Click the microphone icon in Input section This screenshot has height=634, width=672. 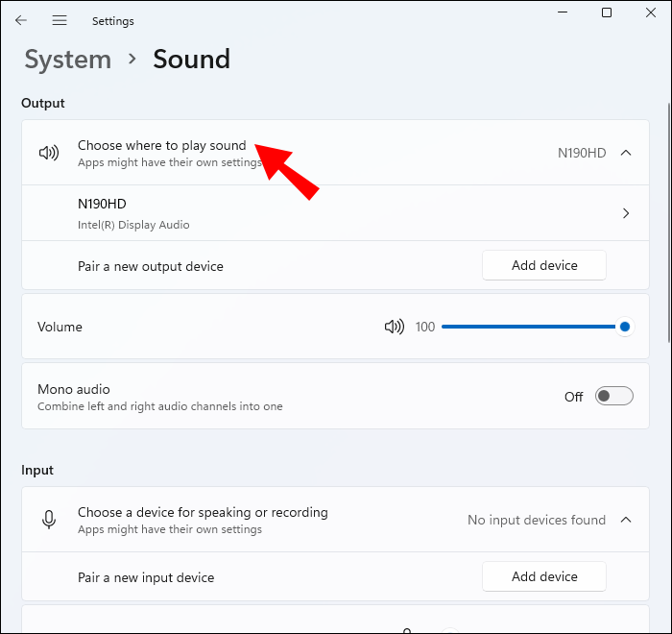point(49,520)
